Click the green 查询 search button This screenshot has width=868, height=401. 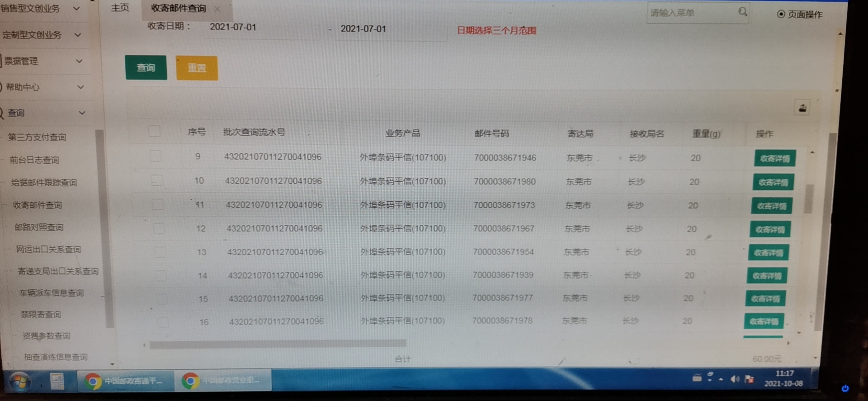click(146, 68)
